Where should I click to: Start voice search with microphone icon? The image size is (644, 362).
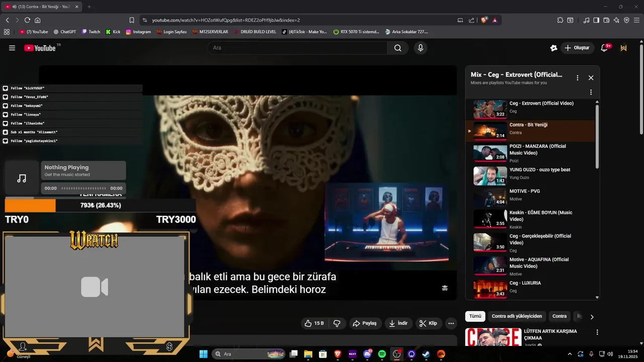(x=421, y=48)
